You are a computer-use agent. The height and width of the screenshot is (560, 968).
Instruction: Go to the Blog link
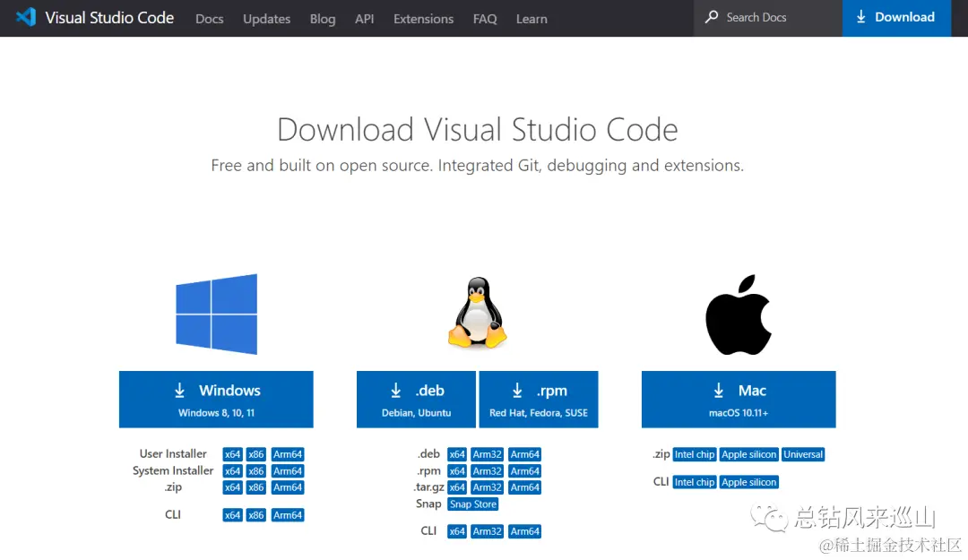pyautogui.click(x=323, y=19)
